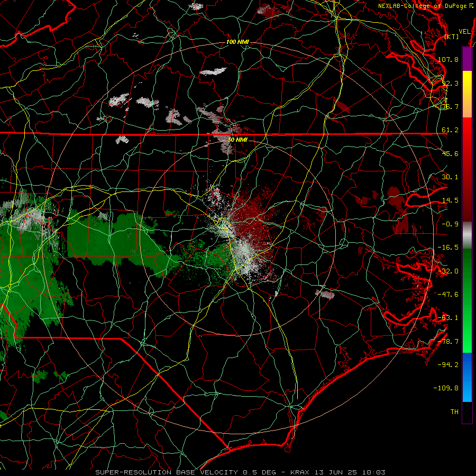
Task: Select the -16.5 legend value
Action: [x=448, y=248]
